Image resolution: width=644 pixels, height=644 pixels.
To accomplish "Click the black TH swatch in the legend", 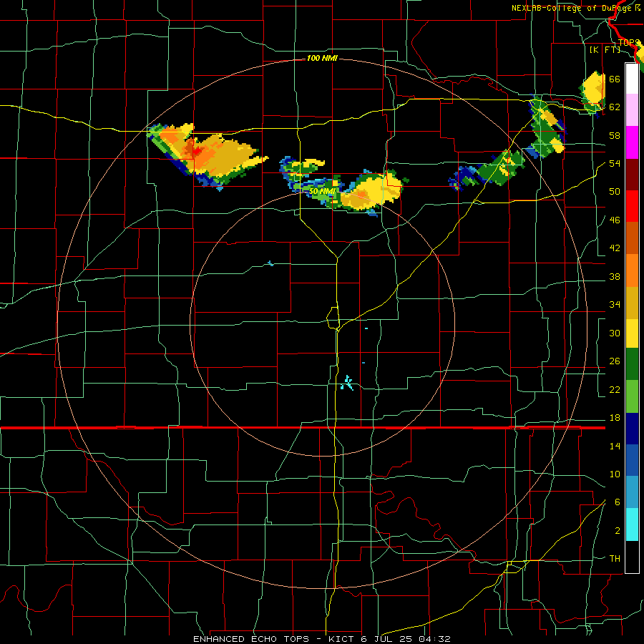I will pos(632,557).
